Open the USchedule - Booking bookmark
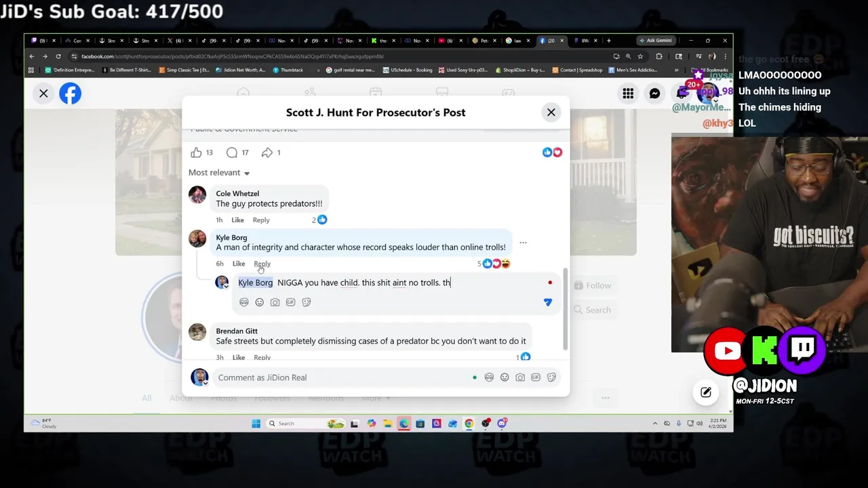Image resolution: width=868 pixels, height=488 pixels. tap(408, 70)
